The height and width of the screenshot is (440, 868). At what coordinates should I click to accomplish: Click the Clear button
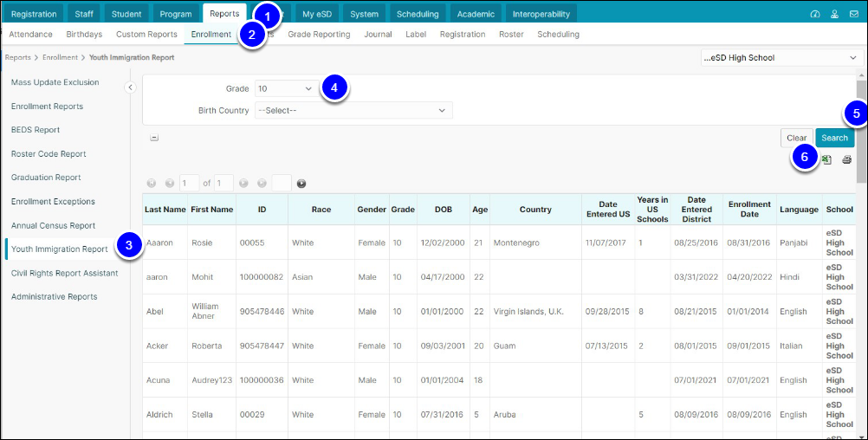pos(797,138)
